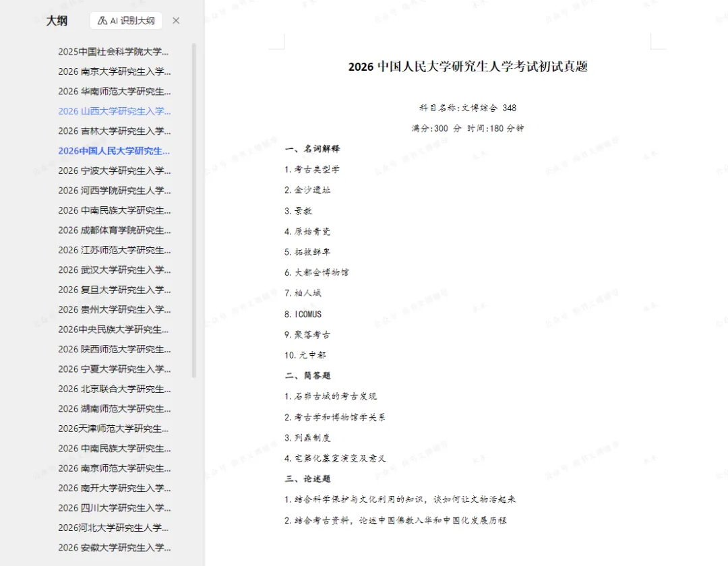The width and height of the screenshot is (728, 566).
Task: Click the item 4. 原始青瓷
Action: (x=307, y=232)
